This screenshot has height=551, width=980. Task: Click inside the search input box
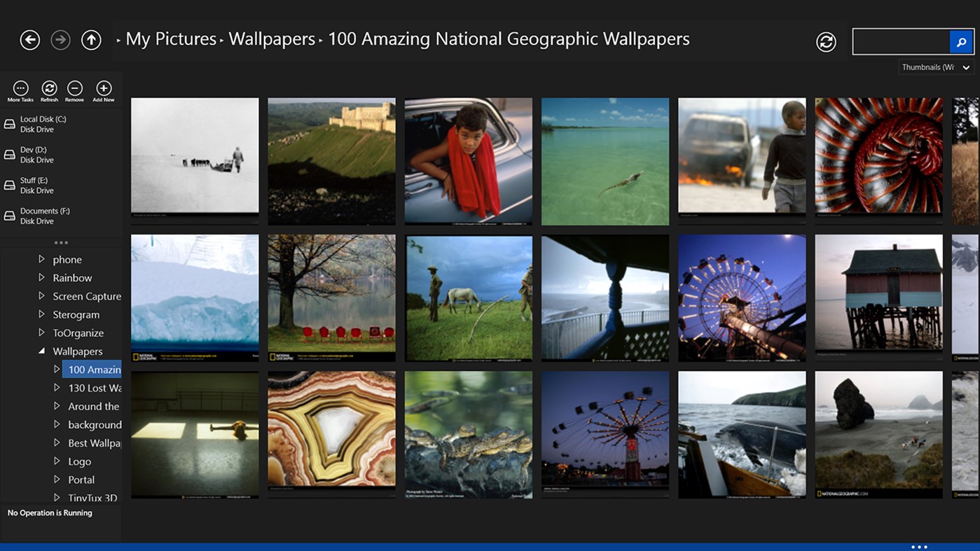pyautogui.click(x=900, y=41)
